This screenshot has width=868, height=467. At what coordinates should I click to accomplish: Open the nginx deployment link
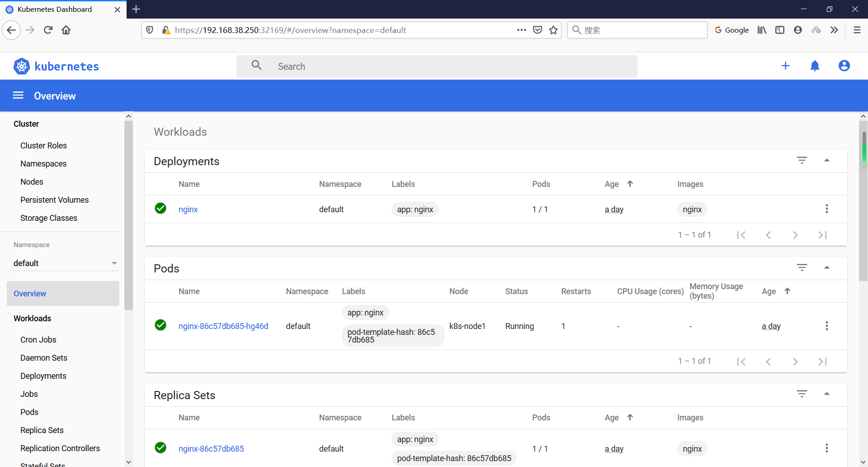tap(188, 209)
